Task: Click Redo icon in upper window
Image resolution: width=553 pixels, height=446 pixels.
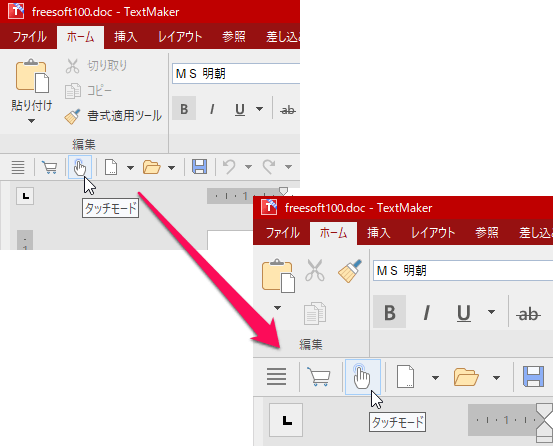Action: point(269,167)
